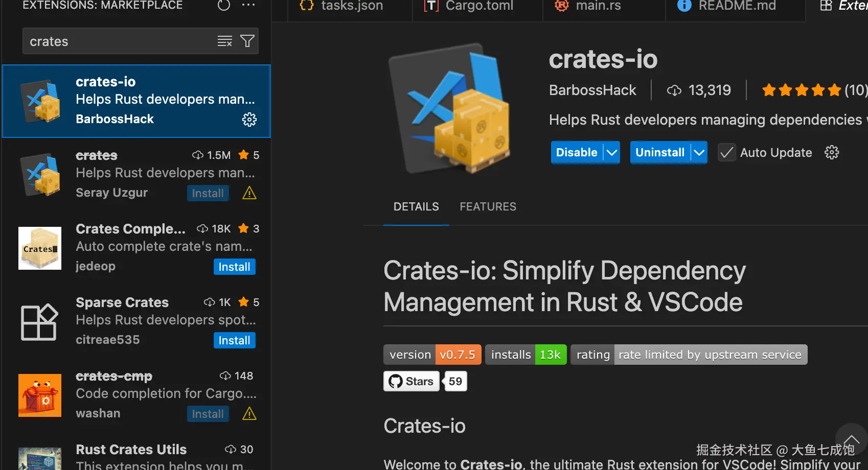Open the crates-io extension settings gear
The image size is (868, 470).
click(249, 119)
